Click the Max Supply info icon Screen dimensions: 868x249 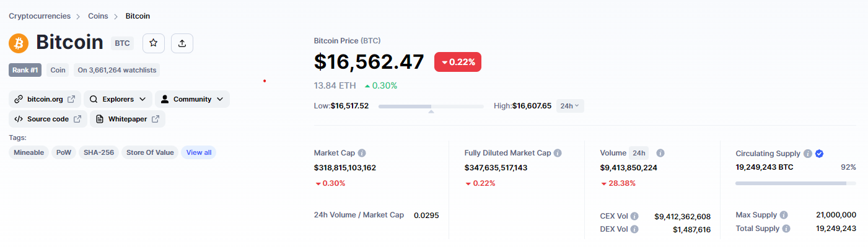[x=784, y=215]
